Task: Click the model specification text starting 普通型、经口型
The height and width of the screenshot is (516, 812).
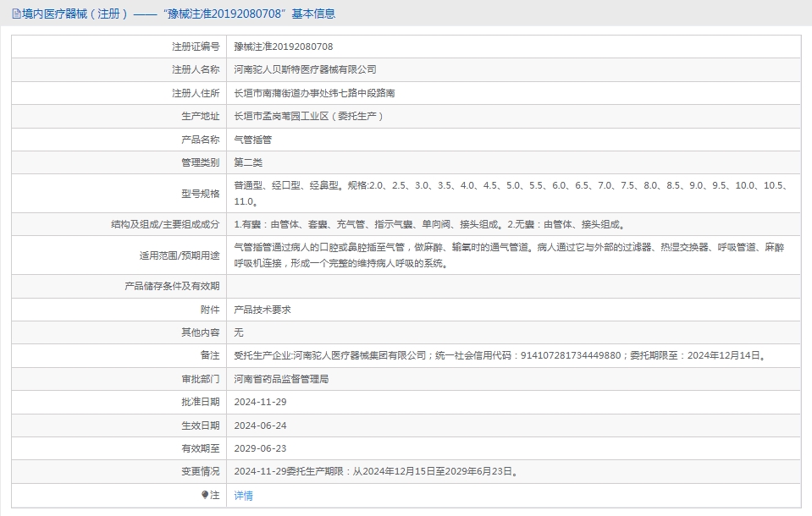Action: 512,193
